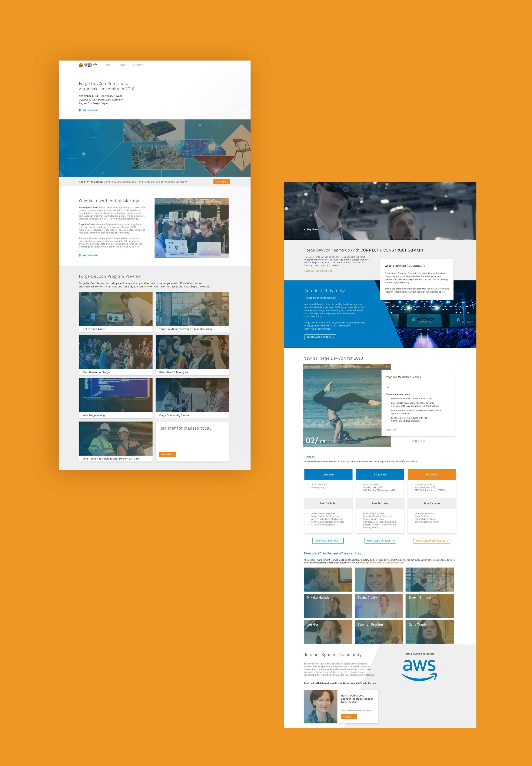Click the Full Week header
532x766 pixels.
point(432,475)
